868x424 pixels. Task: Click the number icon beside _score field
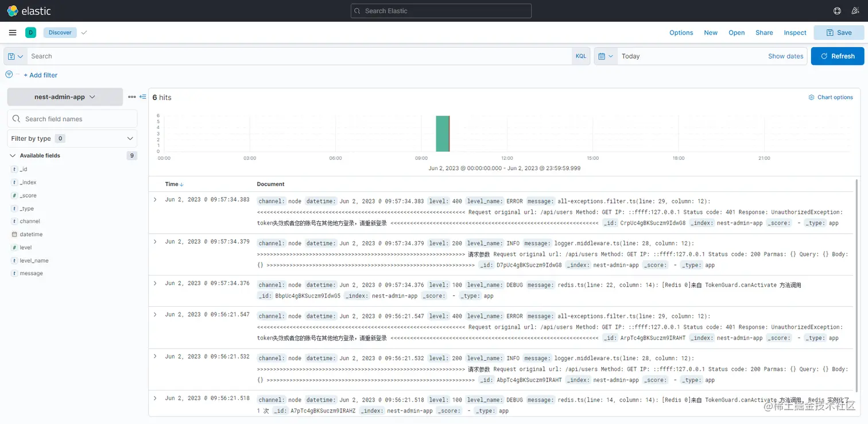[14, 196]
